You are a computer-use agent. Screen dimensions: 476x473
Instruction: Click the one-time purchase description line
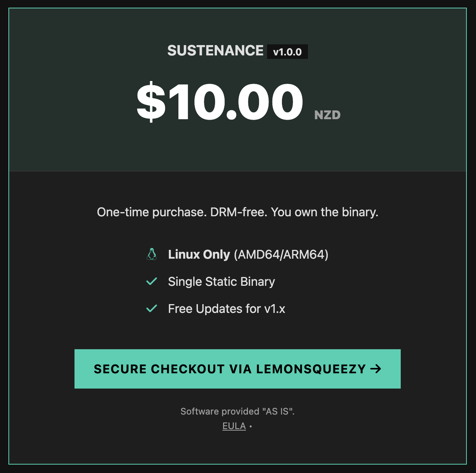[238, 212]
